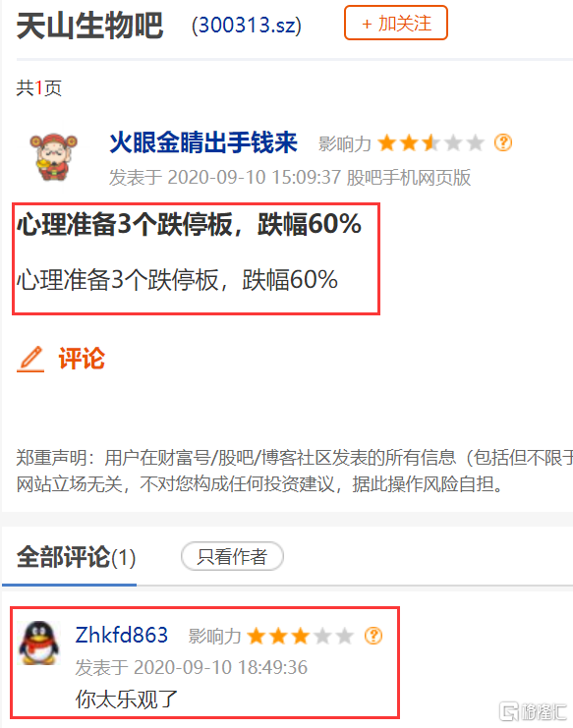
Task: Click the comment text 你太乐观了
Action: pos(127,699)
